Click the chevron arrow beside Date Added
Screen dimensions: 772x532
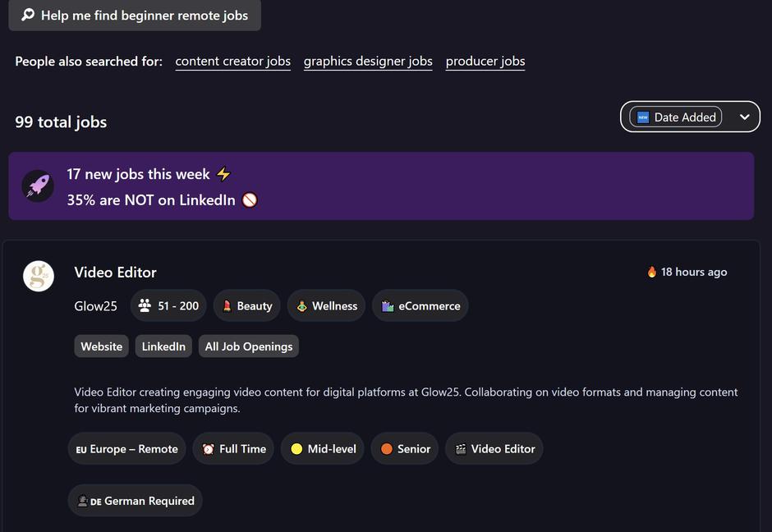[744, 117]
